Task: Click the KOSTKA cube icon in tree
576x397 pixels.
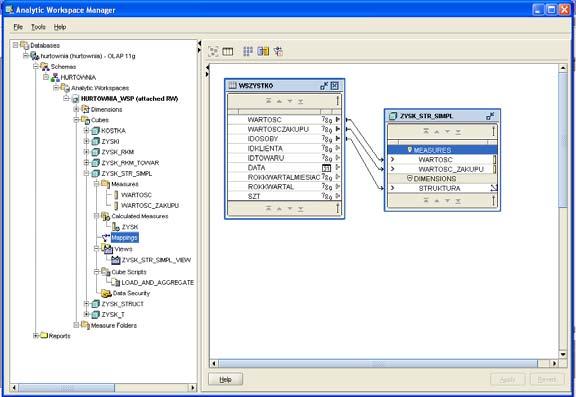Action: [x=96, y=131]
